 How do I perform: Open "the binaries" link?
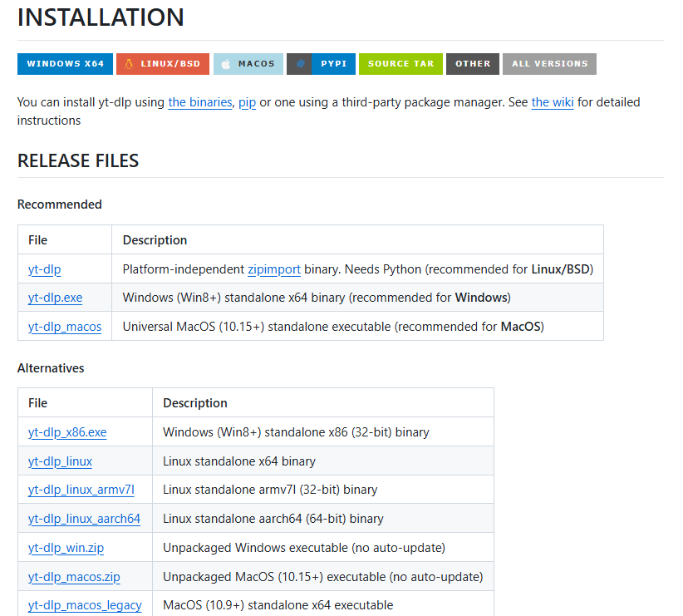(x=200, y=102)
